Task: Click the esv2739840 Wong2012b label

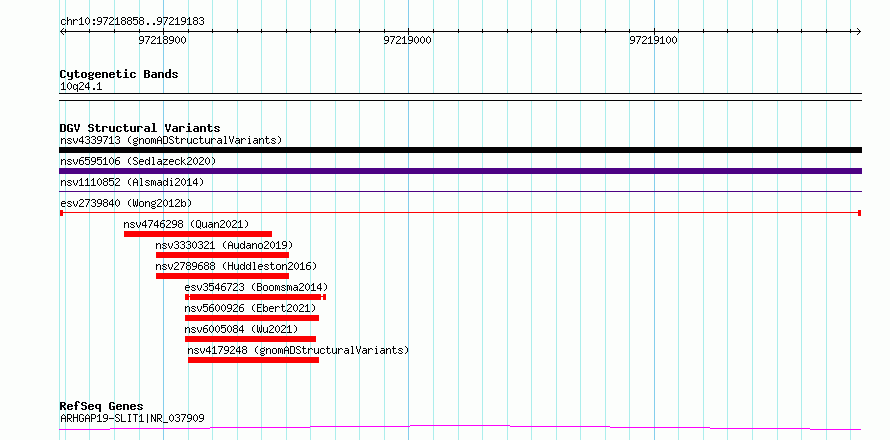Action: (126, 203)
